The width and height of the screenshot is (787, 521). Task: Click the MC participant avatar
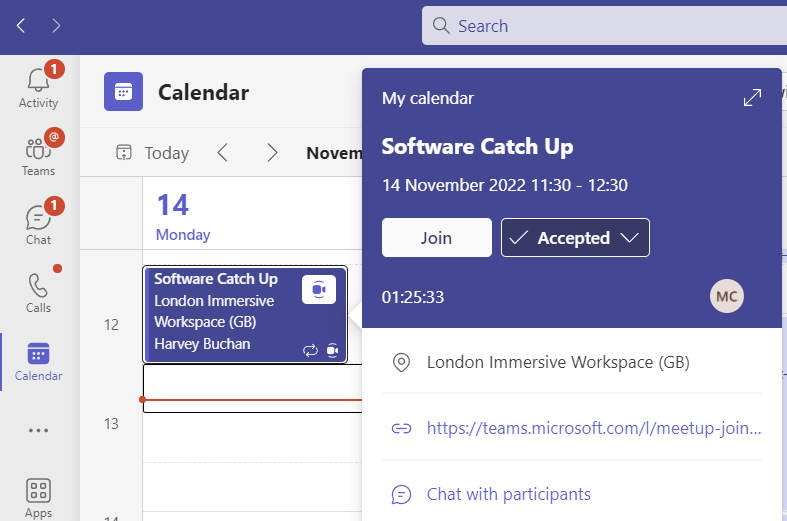[727, 296]
